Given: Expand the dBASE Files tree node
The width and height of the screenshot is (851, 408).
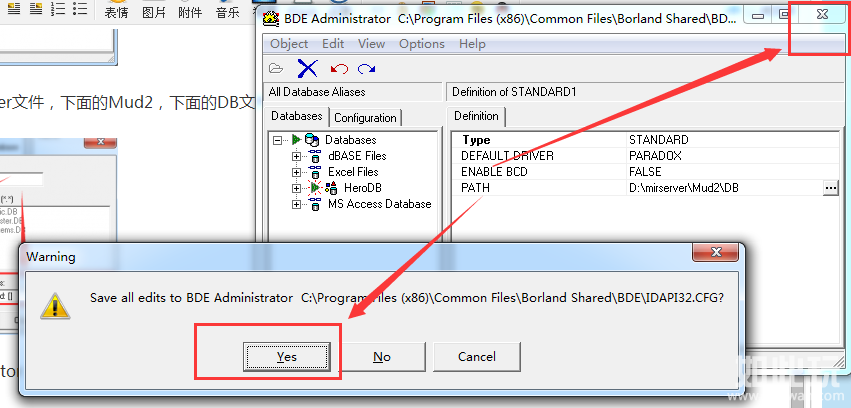Looking at the screenshot, I should click(x=296, y=156).
